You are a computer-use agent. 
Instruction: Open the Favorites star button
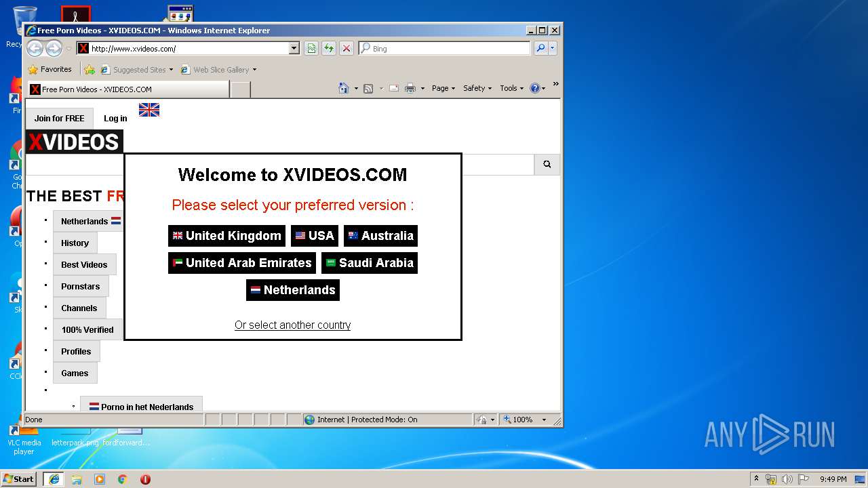tap(50, 69)
